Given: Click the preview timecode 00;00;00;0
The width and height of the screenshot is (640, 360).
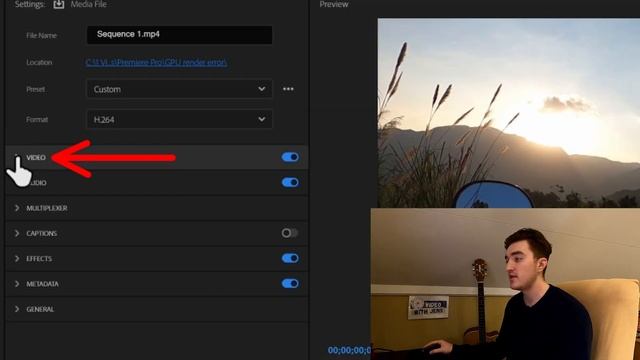Looking at the screenshot, I should click(x=349, y=350).
